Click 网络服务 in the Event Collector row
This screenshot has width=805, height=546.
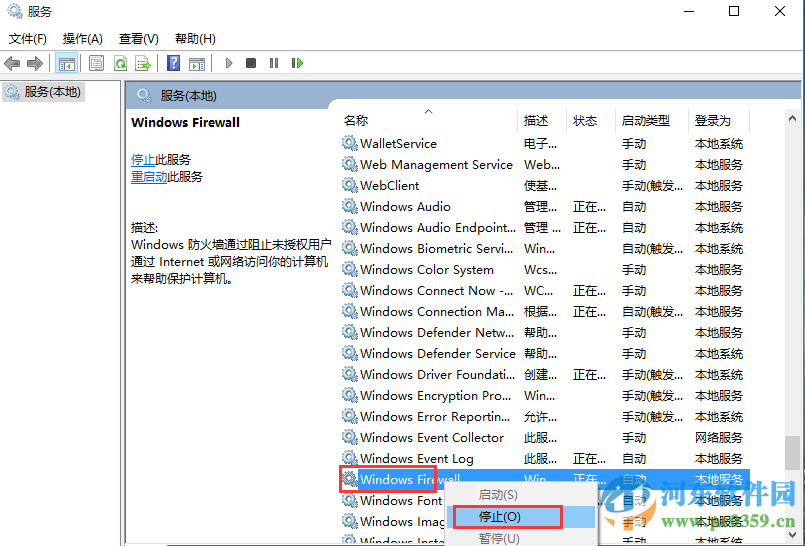(719, 438)
